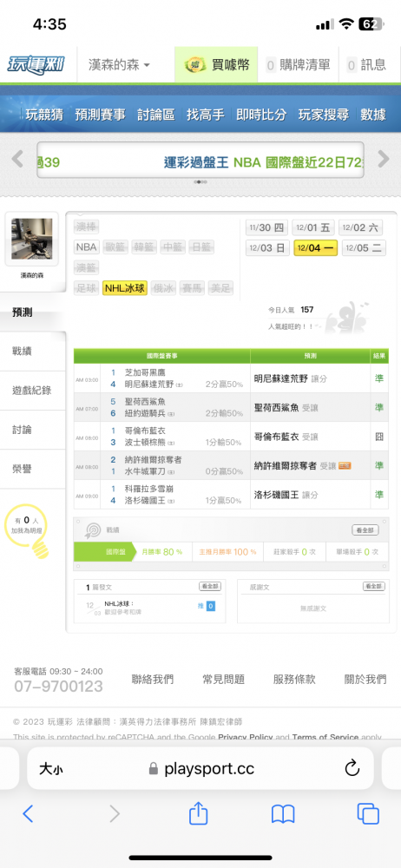Select the NBA league filter
The height and width of the screenshot is (868, 401).
click(x=87, y=247)
